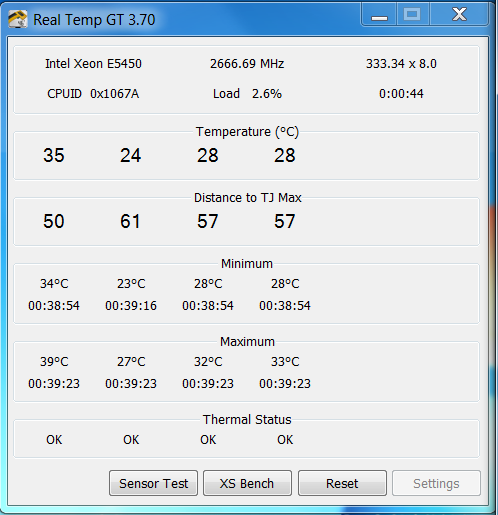Click the maximum temperature 33°C
Image resolution: width=498 pixels, height=515 pixels.
(285, 362)
